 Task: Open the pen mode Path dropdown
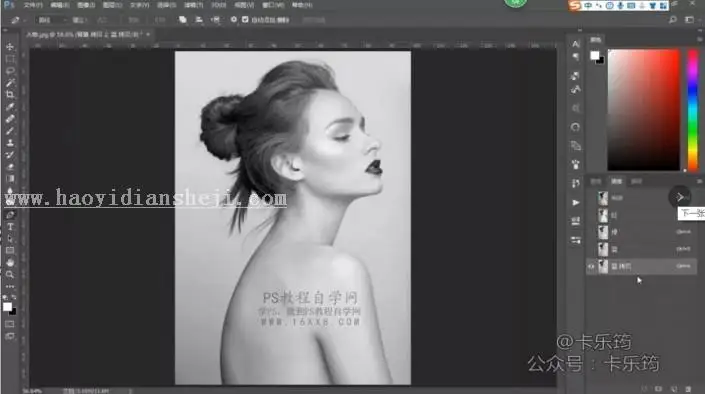point(51,20)
